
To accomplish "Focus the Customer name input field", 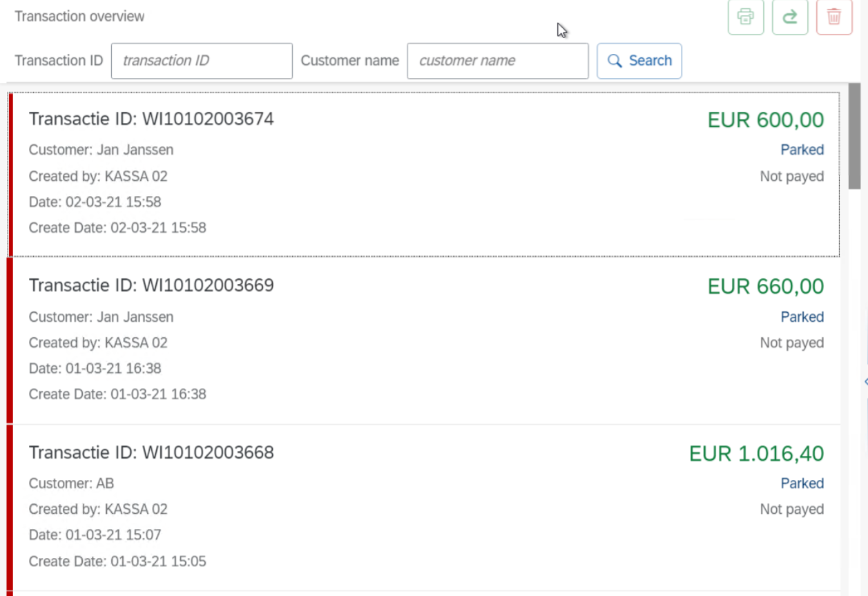I will click(x=497, y=61).
